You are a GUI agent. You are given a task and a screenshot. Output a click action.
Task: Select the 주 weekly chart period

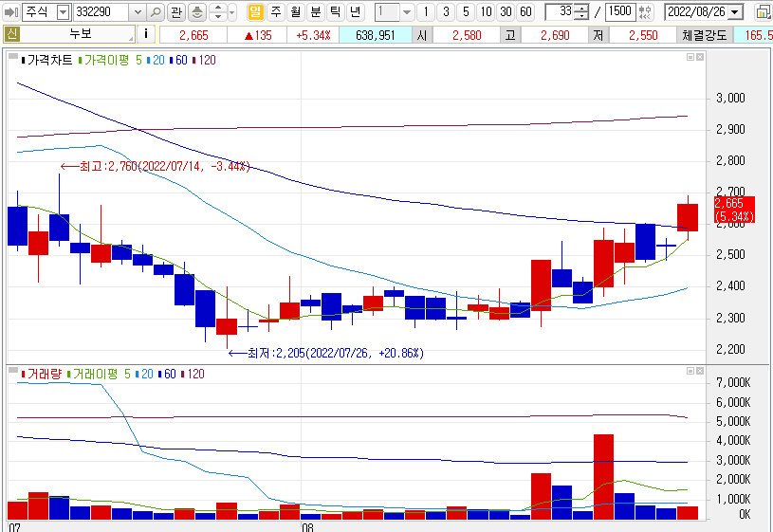pos(276,11)
